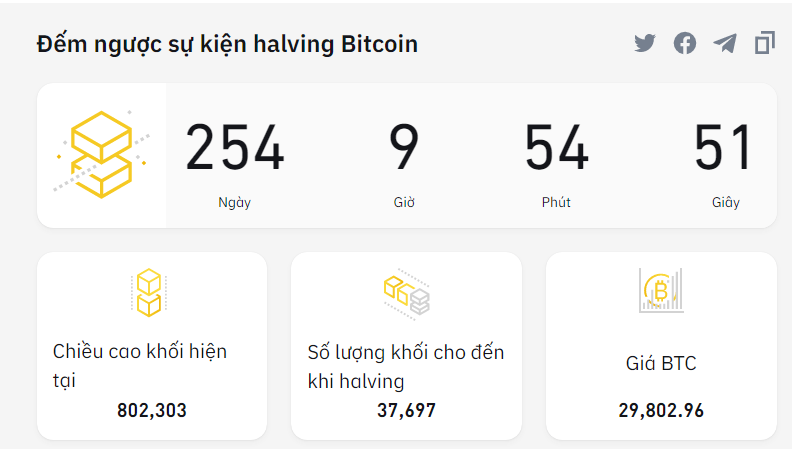The image size is (792, 449).
Task: Click remaining blocks value 37,697
Action: point(406,410)
